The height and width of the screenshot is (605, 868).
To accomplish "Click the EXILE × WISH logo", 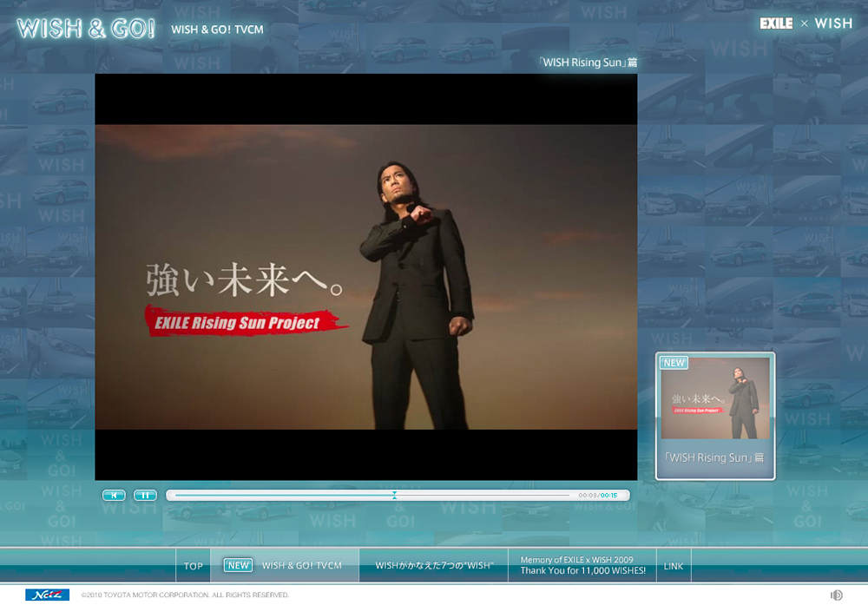I will tap(806, 23).
